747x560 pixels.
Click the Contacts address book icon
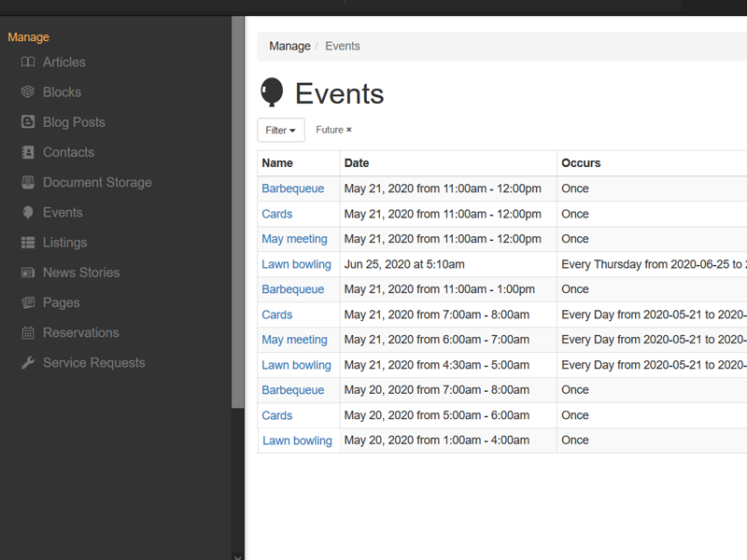(x=28, y=152)
